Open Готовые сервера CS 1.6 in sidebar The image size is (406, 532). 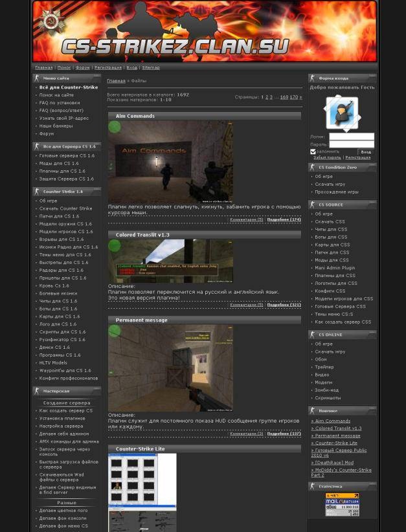[67, 156]
